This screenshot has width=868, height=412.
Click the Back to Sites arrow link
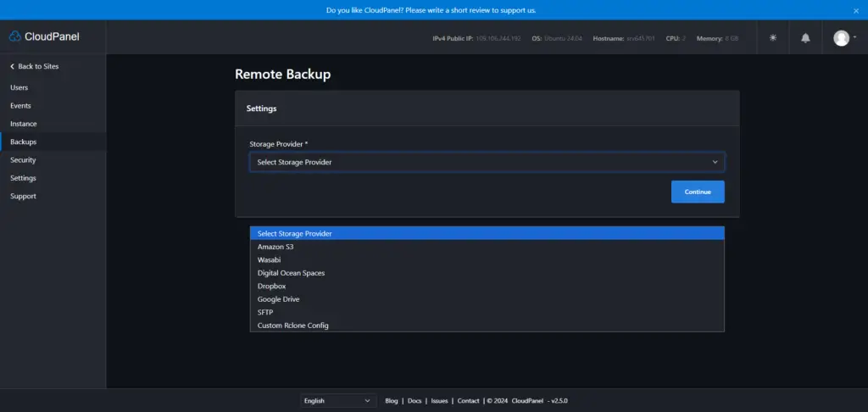(34, 66)
